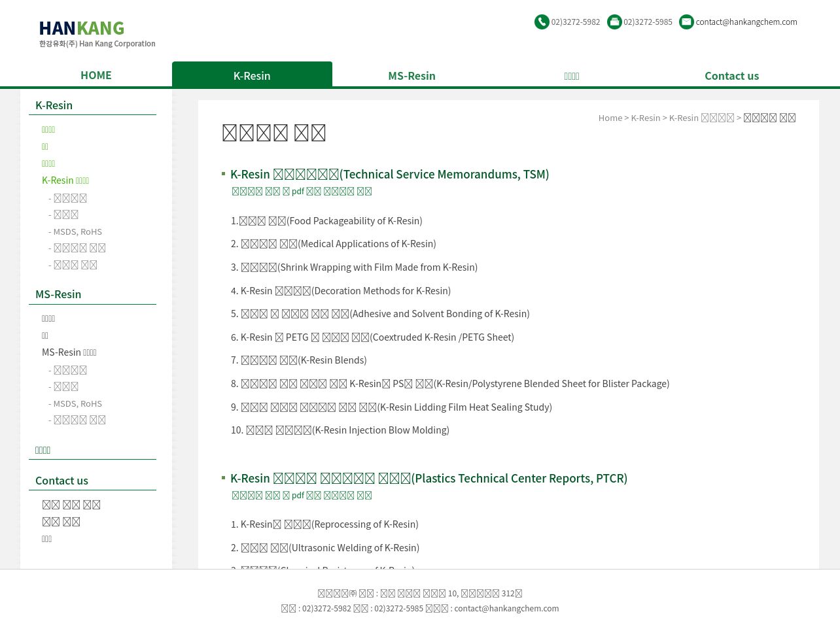Open Shrink Wrapping with Film document
The image size is (840, 631).
354,267
